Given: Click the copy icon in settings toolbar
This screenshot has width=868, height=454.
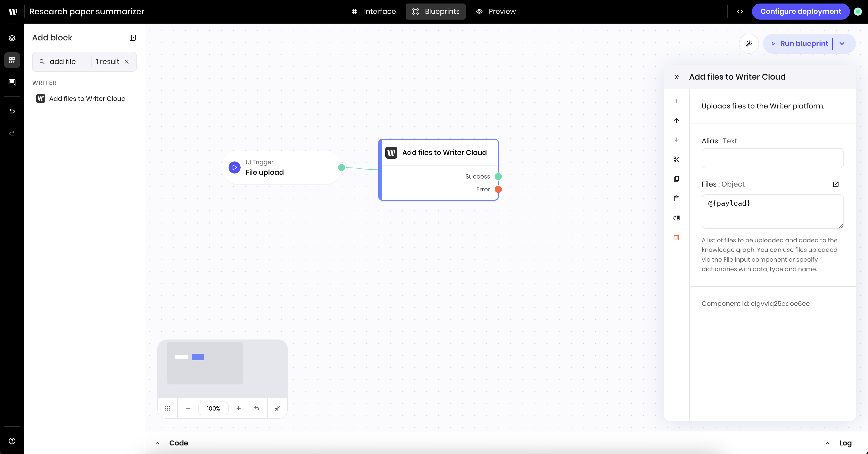Looking at the screenshot, I should (x=676, y=179).
